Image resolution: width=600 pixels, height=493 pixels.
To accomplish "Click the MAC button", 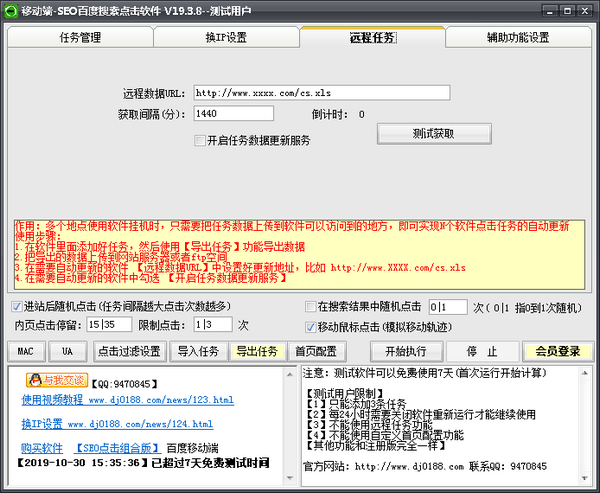I will pos(27,351).
